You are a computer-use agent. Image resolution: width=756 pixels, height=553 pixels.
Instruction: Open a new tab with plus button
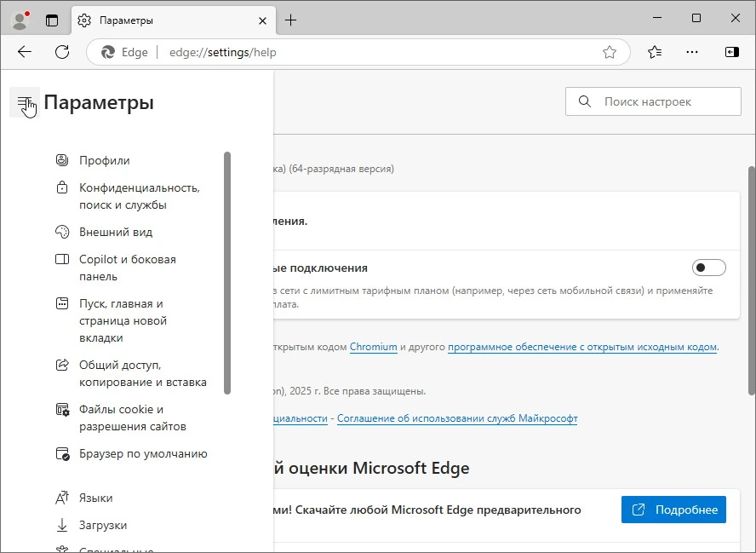[290, 20]
